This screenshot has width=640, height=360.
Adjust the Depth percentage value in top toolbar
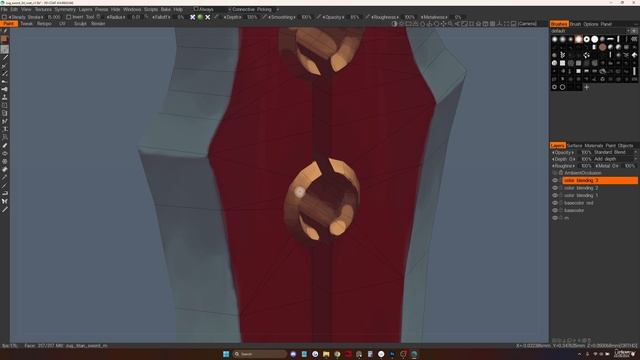[252, 17]
